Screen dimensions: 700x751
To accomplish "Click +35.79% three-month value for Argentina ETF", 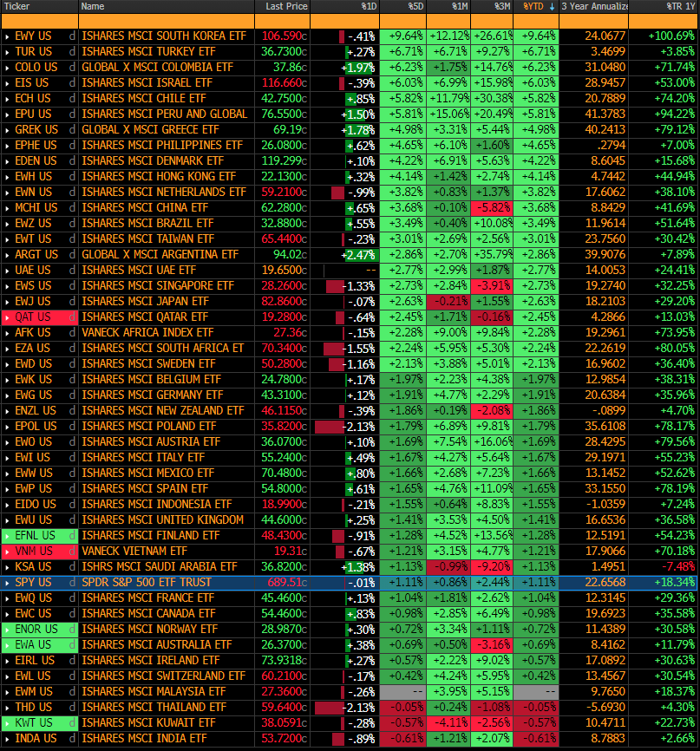I will click(x=492, y=255).
